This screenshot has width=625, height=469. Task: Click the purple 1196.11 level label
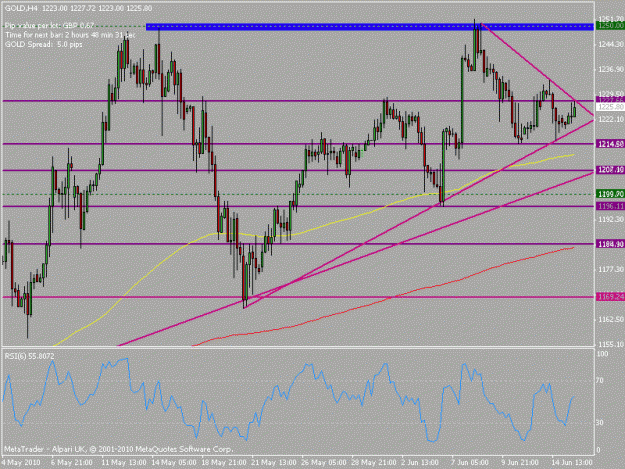pyautogui.click(x=610, y=206)
